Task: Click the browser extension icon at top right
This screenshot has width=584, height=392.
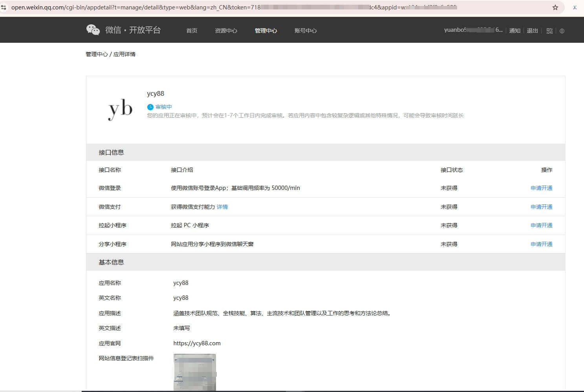Action: (x=575, y=7)
